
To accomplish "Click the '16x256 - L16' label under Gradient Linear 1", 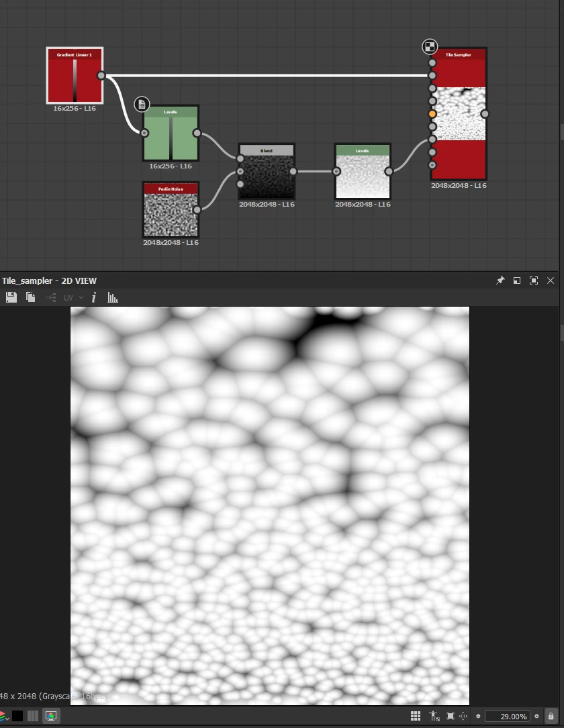I will [x=75, y=108].
